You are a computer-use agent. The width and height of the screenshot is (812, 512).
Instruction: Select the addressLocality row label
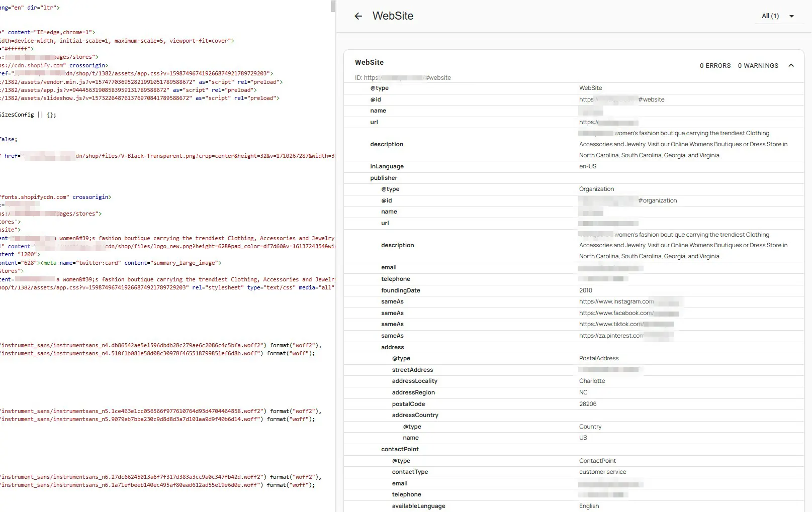point(414,381)
